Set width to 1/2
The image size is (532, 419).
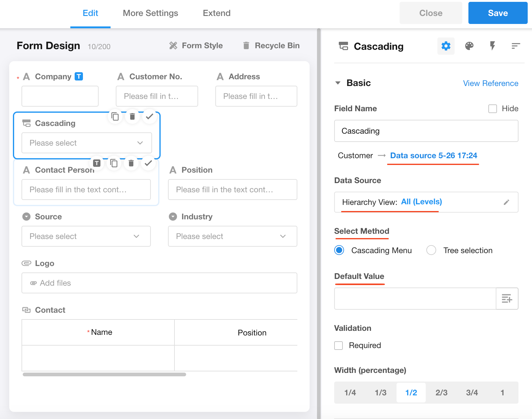pos(411,393)
